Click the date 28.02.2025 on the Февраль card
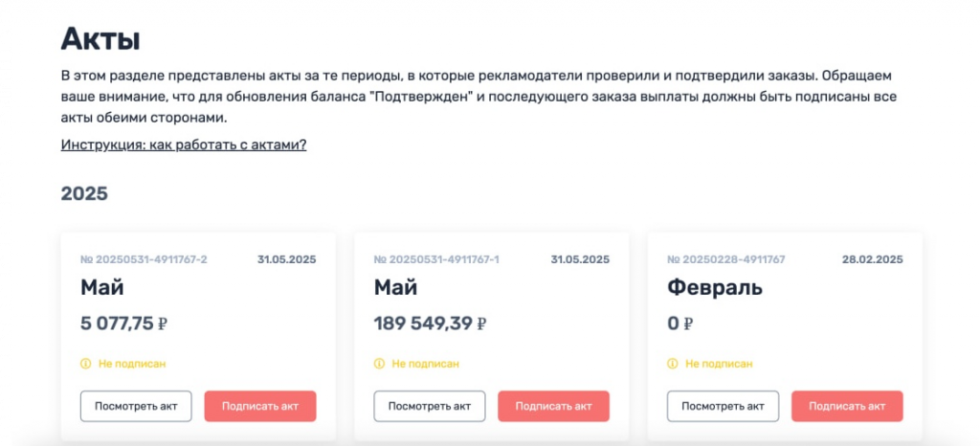This screenshot has width=980, height=446. [x=872, y=259]
